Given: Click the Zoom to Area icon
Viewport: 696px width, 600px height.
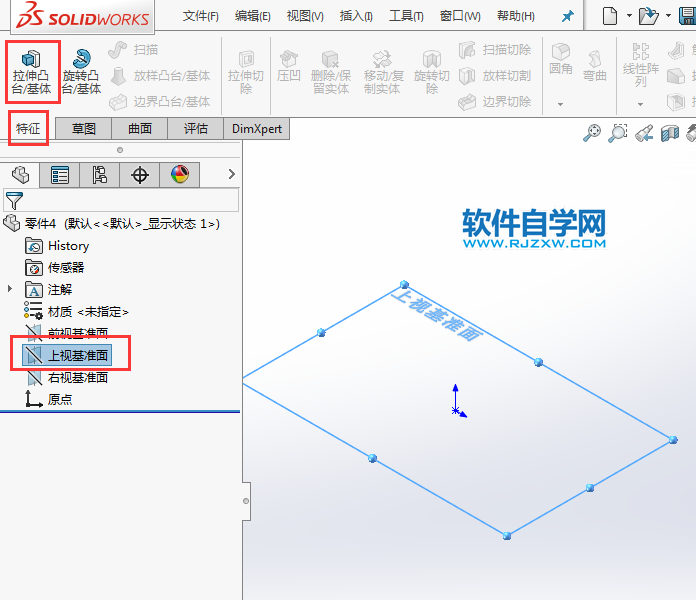Looking at the screenshot, I should pyautogui.click(x=618, y=133).
